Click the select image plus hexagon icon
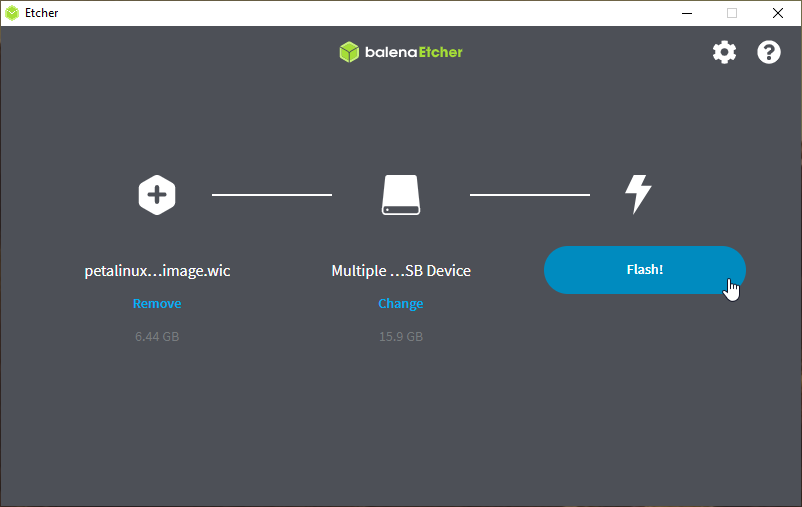Viewport: 802px width, 507px height. pos(157,195)
